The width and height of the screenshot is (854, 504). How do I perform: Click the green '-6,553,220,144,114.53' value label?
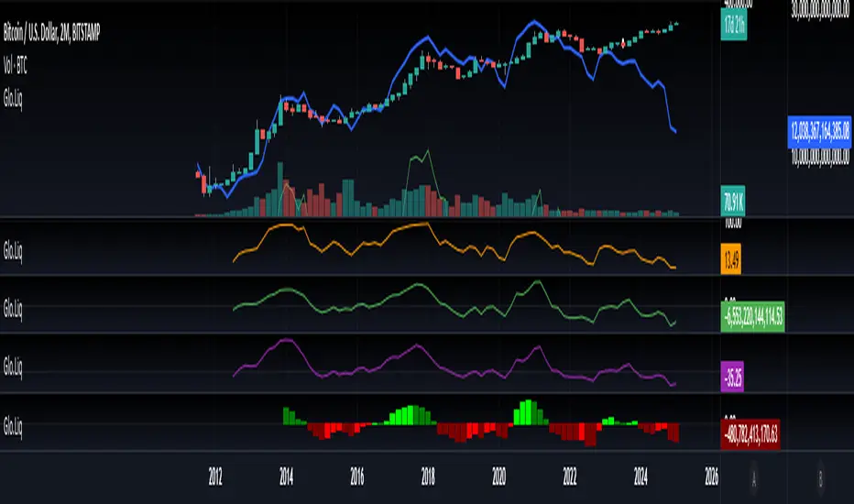pyautogui.click(x=752, y=316)
